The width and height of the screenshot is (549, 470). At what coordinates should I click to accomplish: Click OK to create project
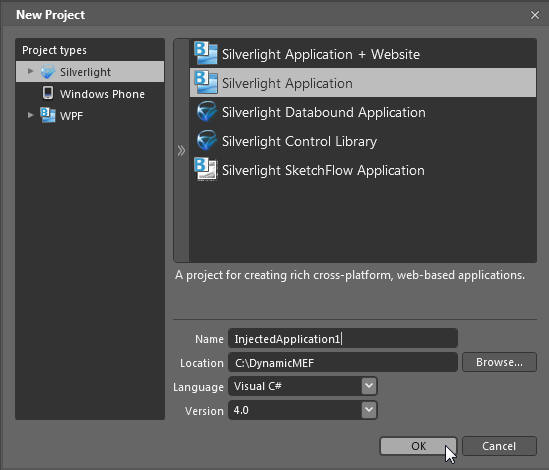(418, 446)
